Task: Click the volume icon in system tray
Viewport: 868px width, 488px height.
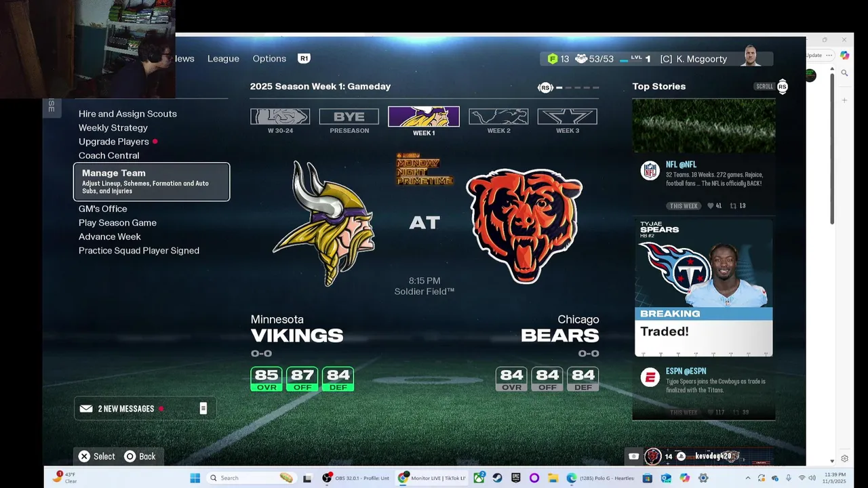Action: tap(812, 478)
